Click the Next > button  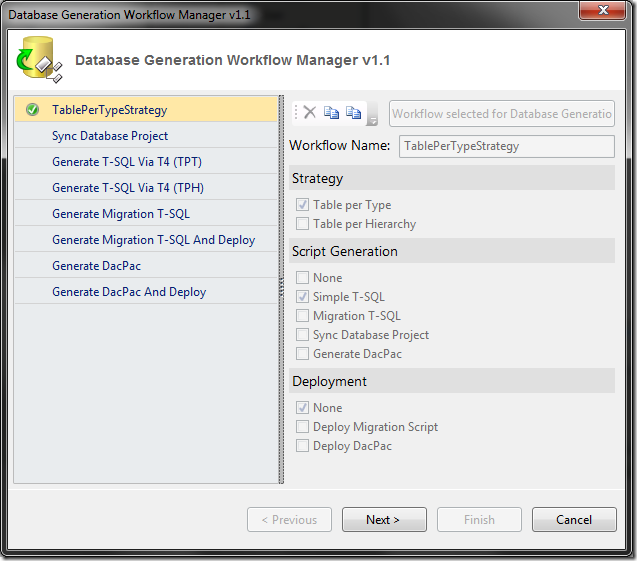click(384, 520)
